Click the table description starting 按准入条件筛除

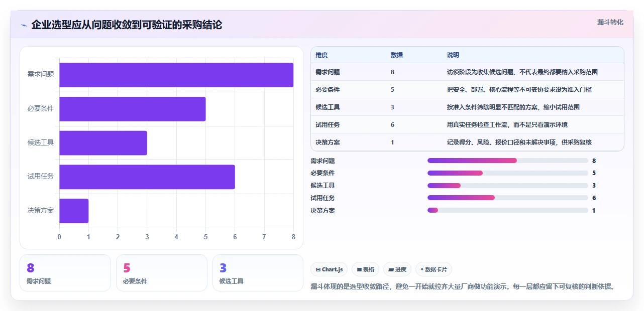tap(513, 107)
